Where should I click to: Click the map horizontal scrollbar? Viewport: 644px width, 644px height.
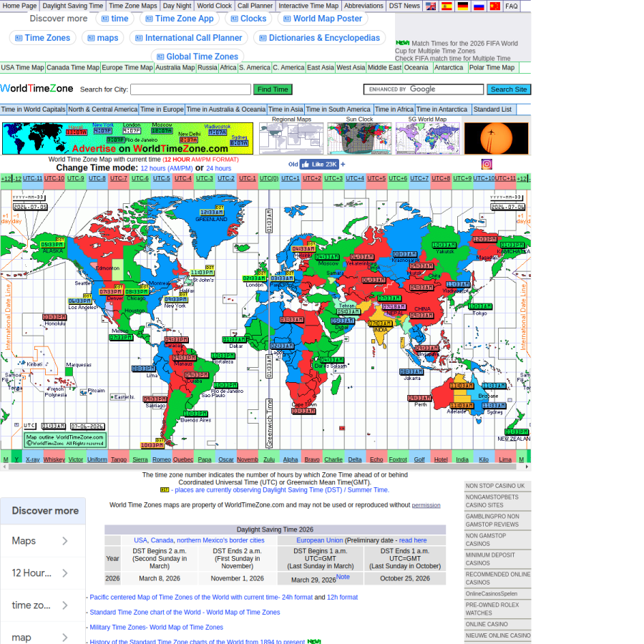262,467
